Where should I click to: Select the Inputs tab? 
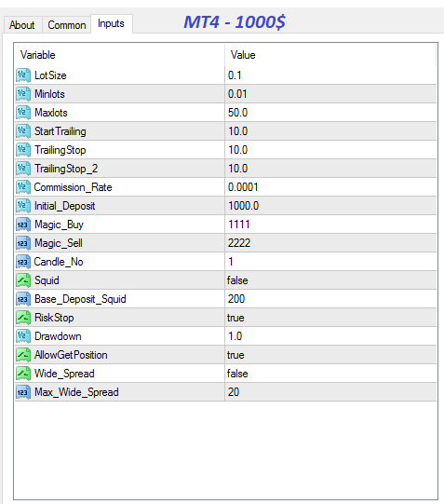[x=111, y=23]
